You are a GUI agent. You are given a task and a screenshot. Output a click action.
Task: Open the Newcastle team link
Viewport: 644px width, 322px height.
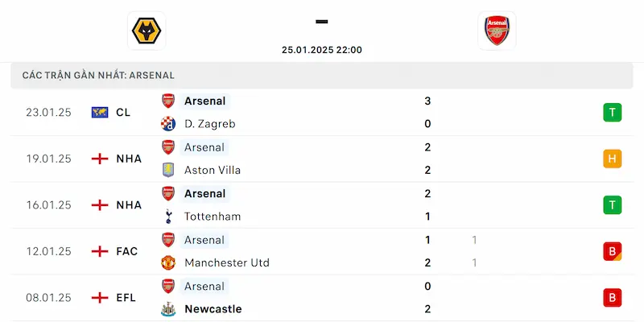pyautogui.click(x=213, y=309)
